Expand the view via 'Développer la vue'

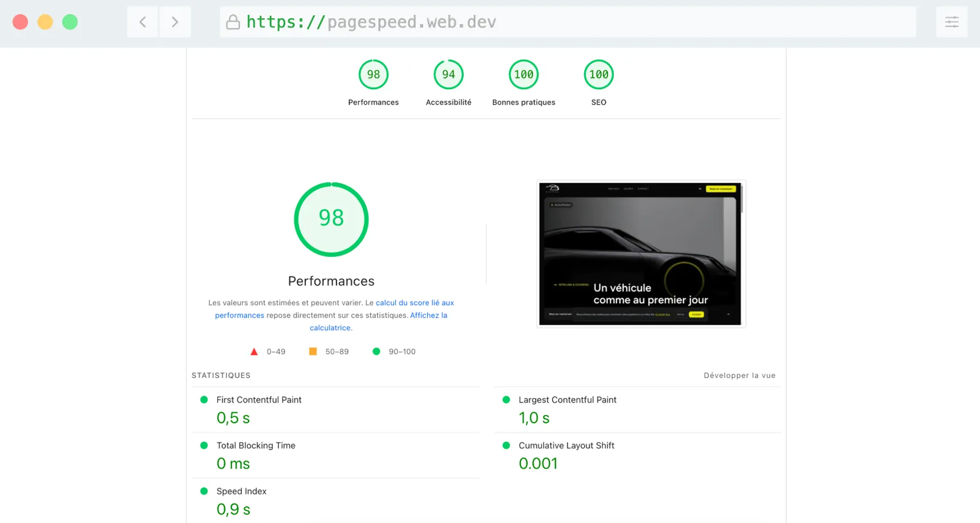(739, 375)
